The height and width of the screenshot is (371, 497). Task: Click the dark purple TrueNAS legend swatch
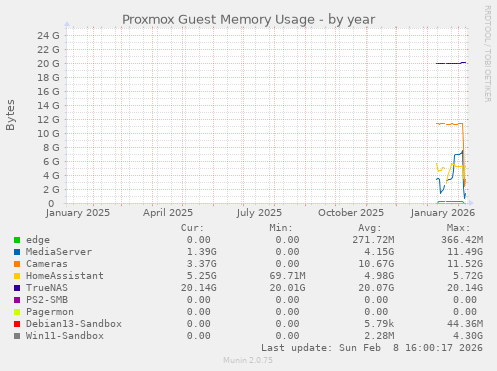click(x=17, y=288)
